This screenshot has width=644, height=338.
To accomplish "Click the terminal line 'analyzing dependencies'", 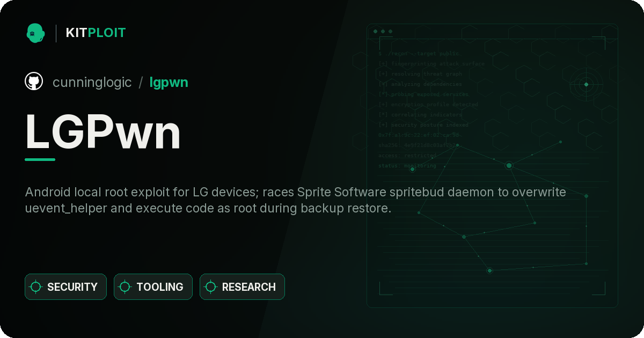I will [x=420, y=84].
